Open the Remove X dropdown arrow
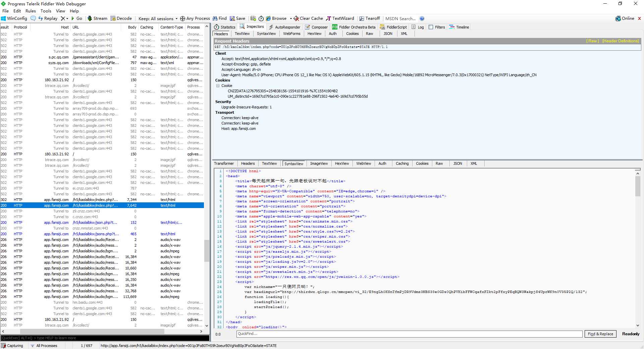The image size is (644, 349). (67, 18)
